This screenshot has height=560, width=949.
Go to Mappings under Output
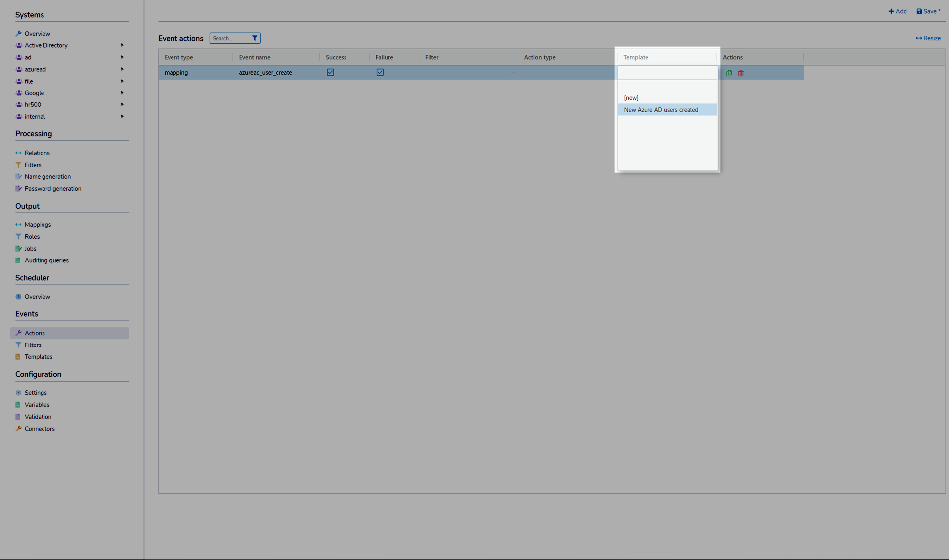tap(38, 225)
